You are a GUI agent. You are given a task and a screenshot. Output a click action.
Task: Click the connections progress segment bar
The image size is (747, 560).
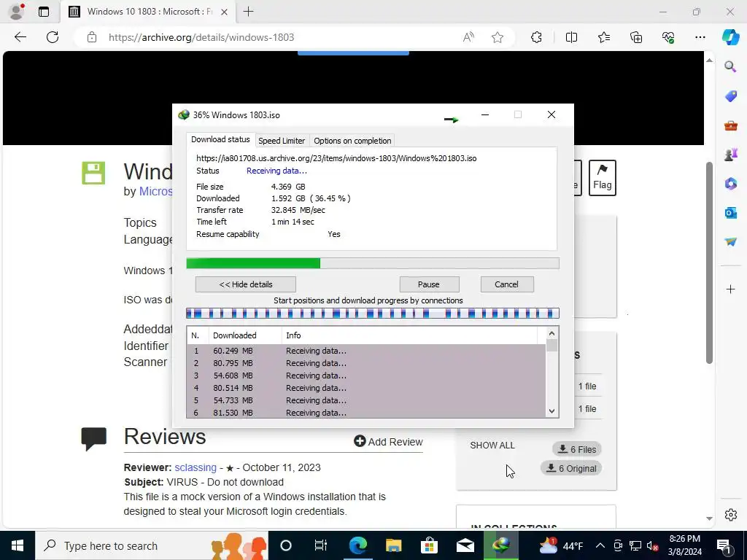click(x=373, y=314)
